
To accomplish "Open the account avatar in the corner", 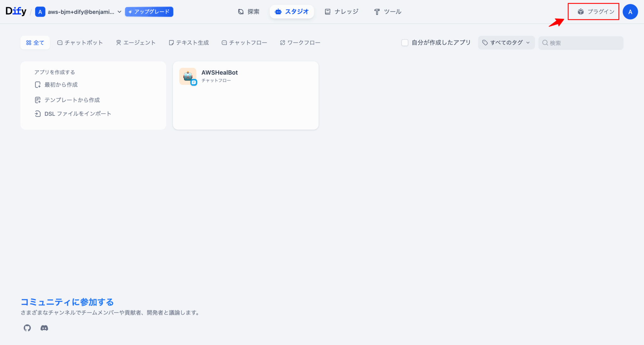I will tap(630, 12).
